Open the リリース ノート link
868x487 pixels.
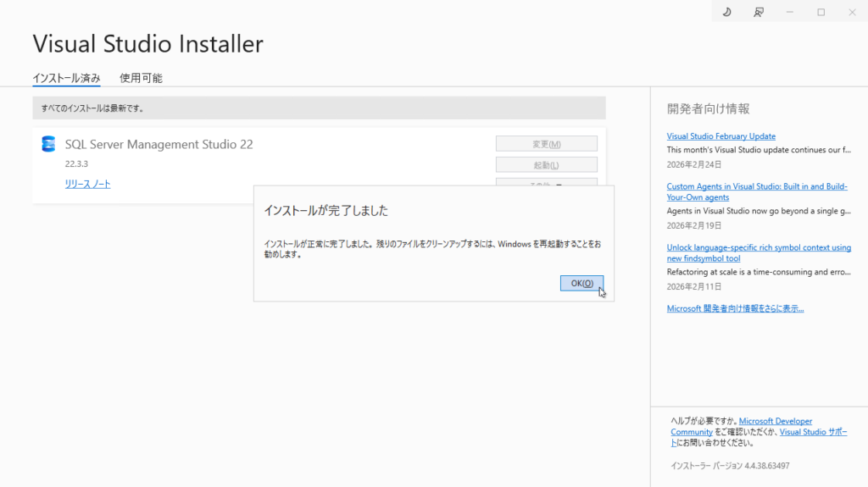87,184
